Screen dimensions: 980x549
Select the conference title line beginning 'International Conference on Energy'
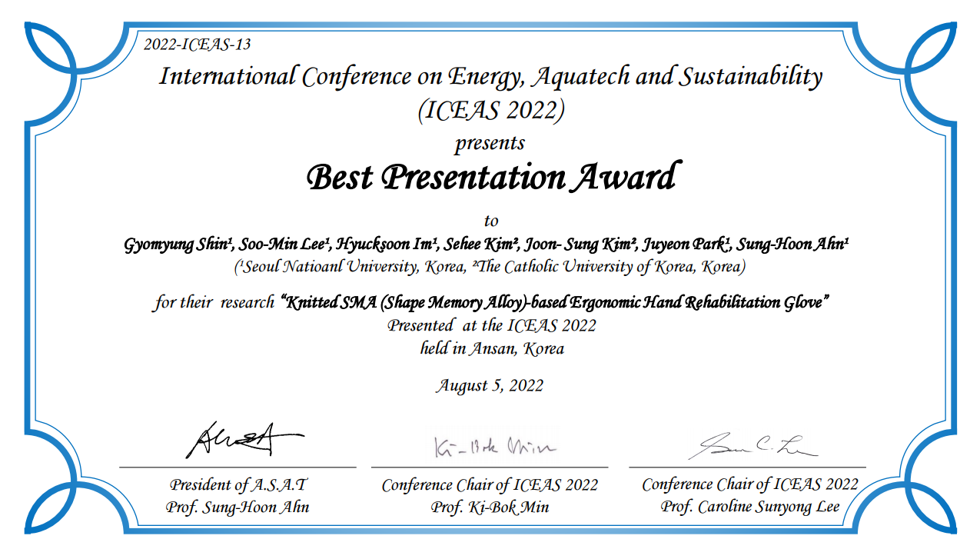[x=490, y=77]
